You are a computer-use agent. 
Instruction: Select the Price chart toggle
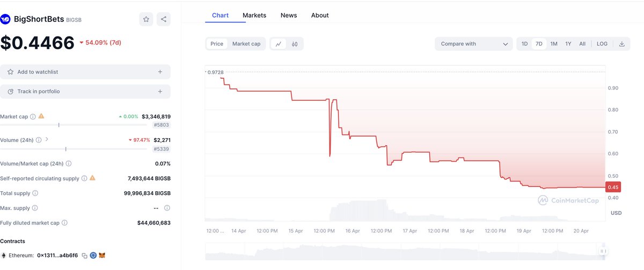[217, 44]
